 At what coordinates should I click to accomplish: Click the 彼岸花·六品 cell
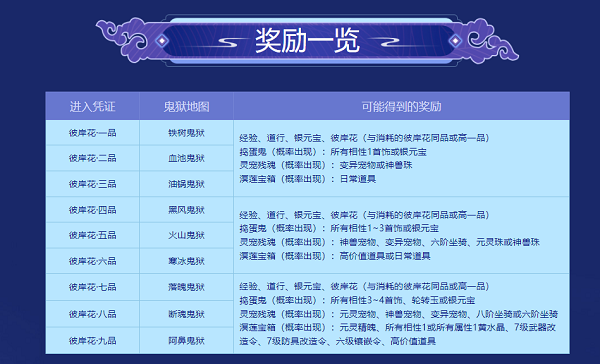92,261
